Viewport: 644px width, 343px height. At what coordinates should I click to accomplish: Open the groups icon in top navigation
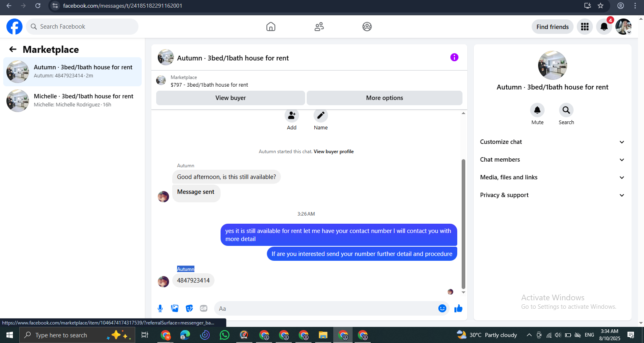click(367, 27)
